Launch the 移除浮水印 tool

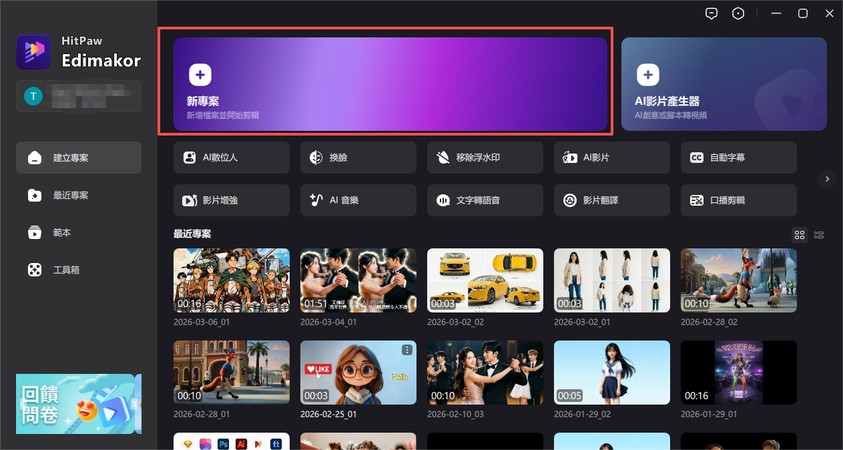[x=485, y=158]
